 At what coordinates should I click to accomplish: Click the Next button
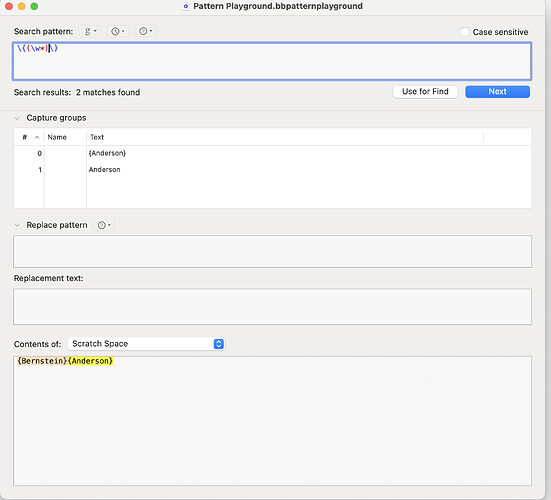click(x=497, y=92)
